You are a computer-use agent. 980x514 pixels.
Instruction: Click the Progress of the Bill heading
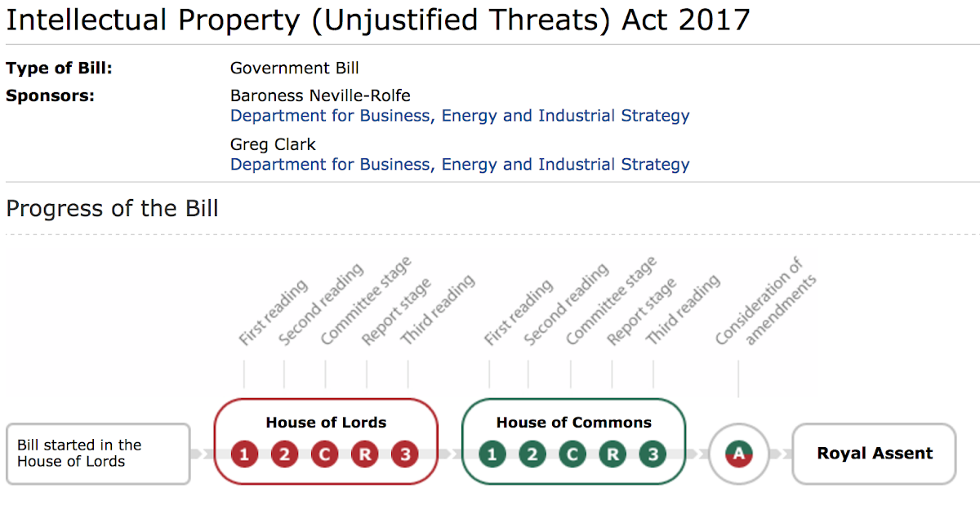112,209
